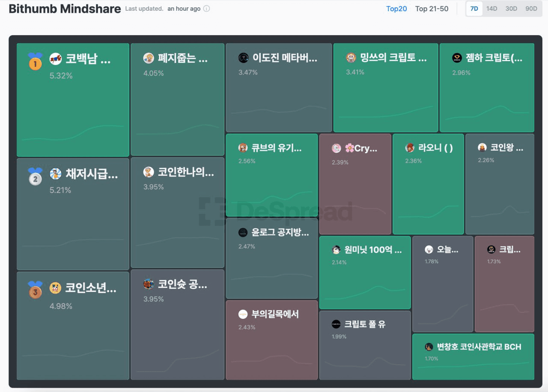Click the 변창호 코인사관학교 BCH avatar
The height and width of the screenshot is (392, 548).
click(429, 347)
